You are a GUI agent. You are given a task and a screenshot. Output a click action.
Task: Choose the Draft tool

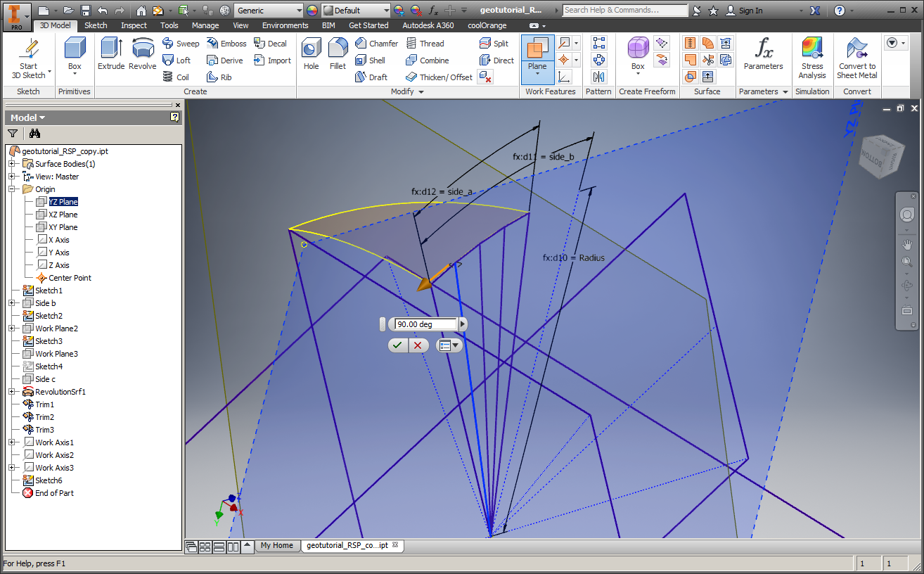click(371, 77)
